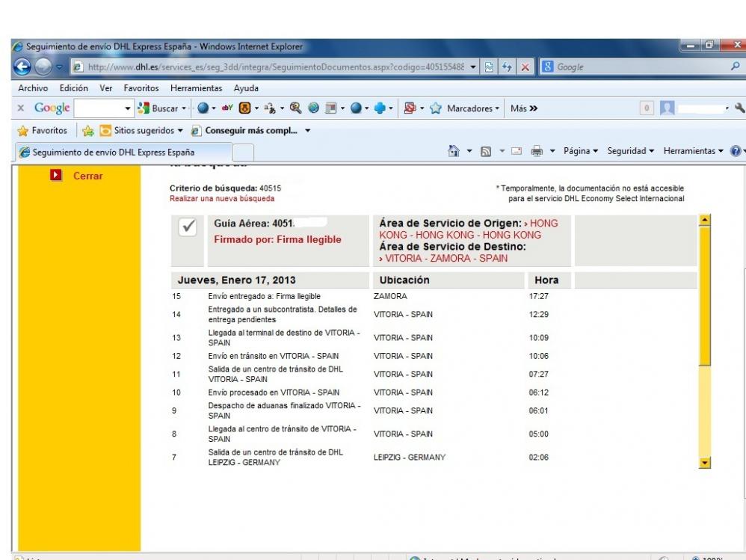Screen dimensions: 746x560
Task: Open the Favoritos menu in menu bar
Action: [x=141, y=88]
